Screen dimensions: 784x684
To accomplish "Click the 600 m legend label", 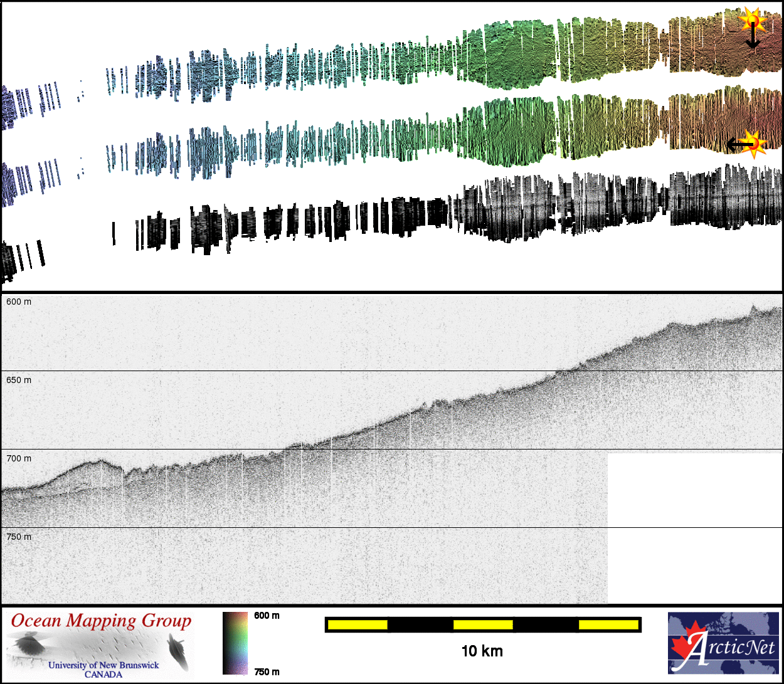I will 267,616.
